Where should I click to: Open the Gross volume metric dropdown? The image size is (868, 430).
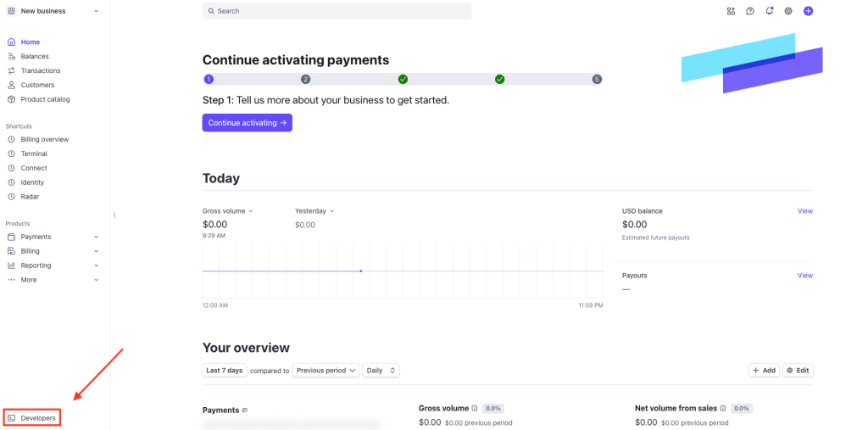[228, 211]
